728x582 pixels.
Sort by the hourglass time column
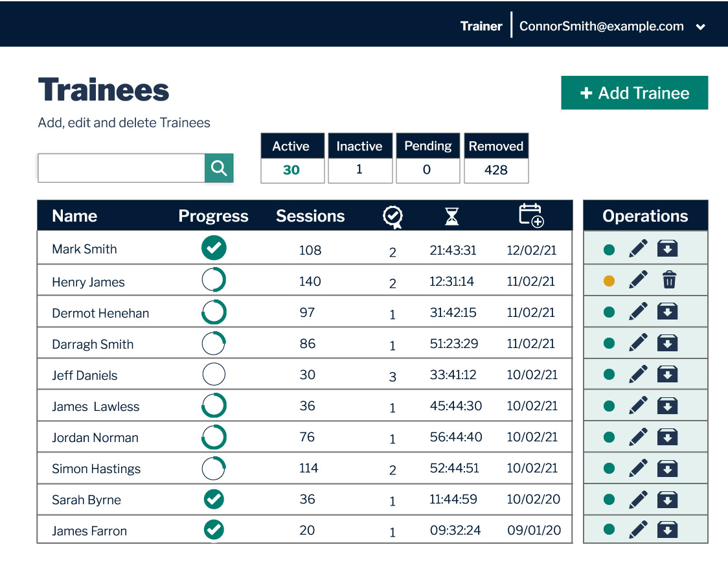451,216
